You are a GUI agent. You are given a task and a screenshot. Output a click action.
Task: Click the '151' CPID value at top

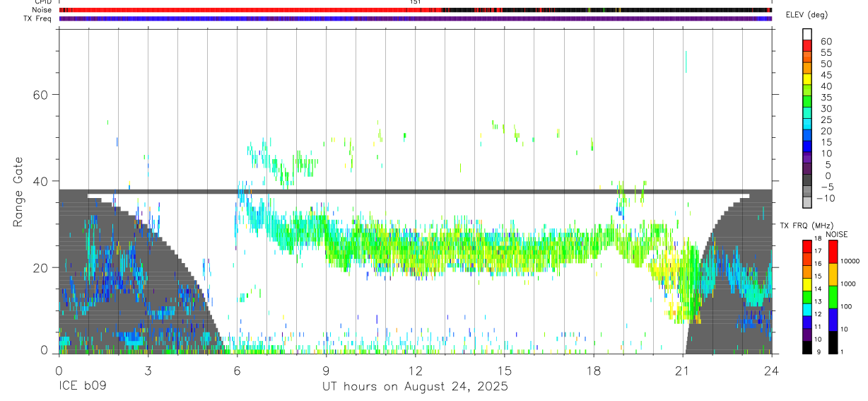coord(416,2)
